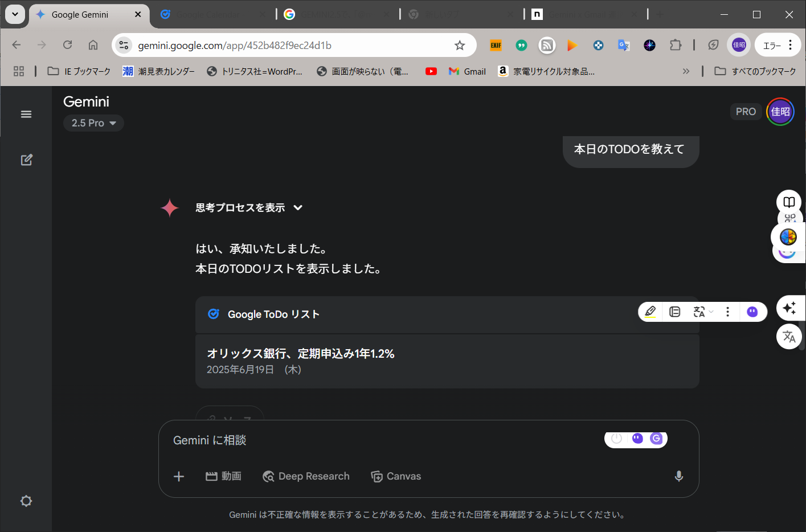Open translate dropdown in floating toolbar
The image size is (806, 532).
coord(703,312)
